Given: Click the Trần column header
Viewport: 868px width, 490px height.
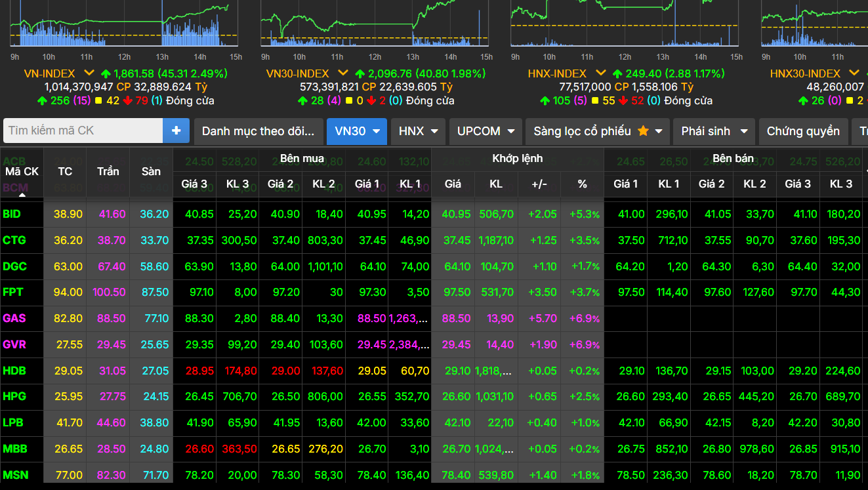Looking at the screenshot, I should [x=108, y=171].
